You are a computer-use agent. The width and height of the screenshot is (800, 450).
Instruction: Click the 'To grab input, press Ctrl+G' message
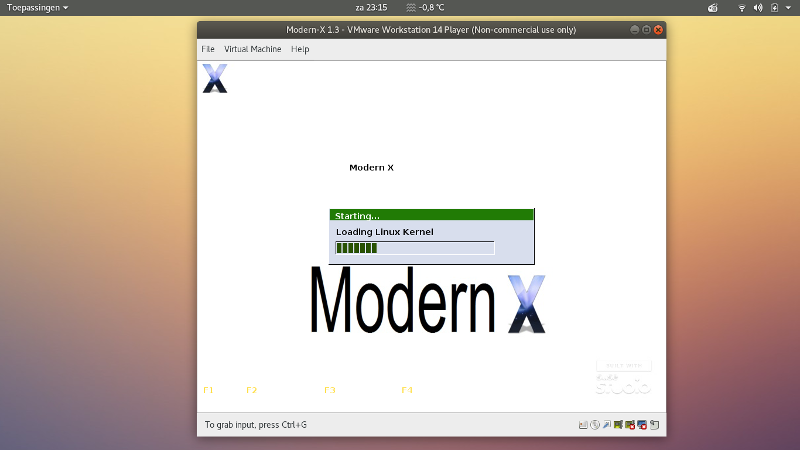(256, 424)
